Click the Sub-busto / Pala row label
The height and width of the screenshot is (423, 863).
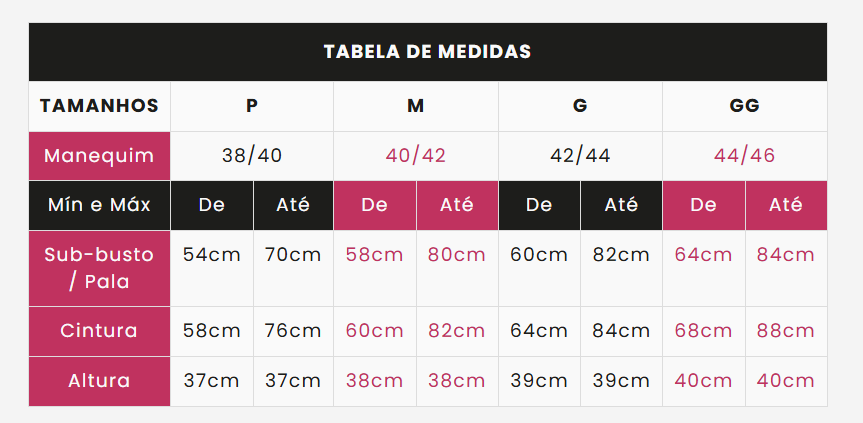coord(100,268)
